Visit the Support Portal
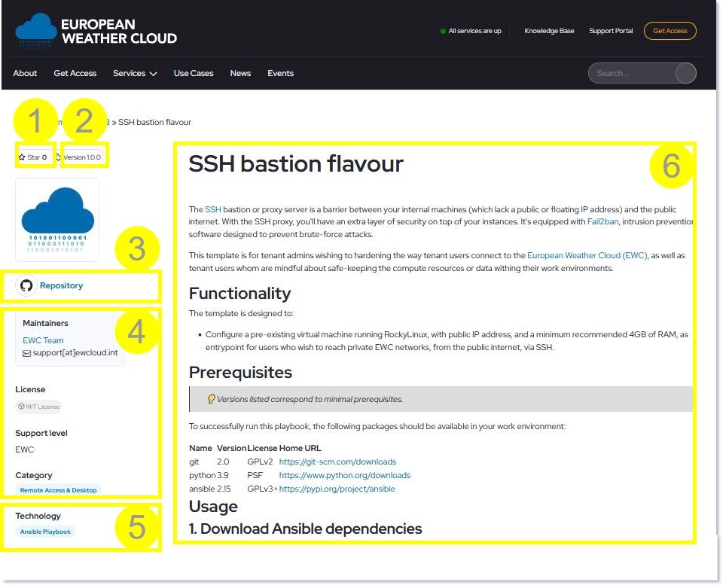 pyautogui.click(x=611, y=31)
